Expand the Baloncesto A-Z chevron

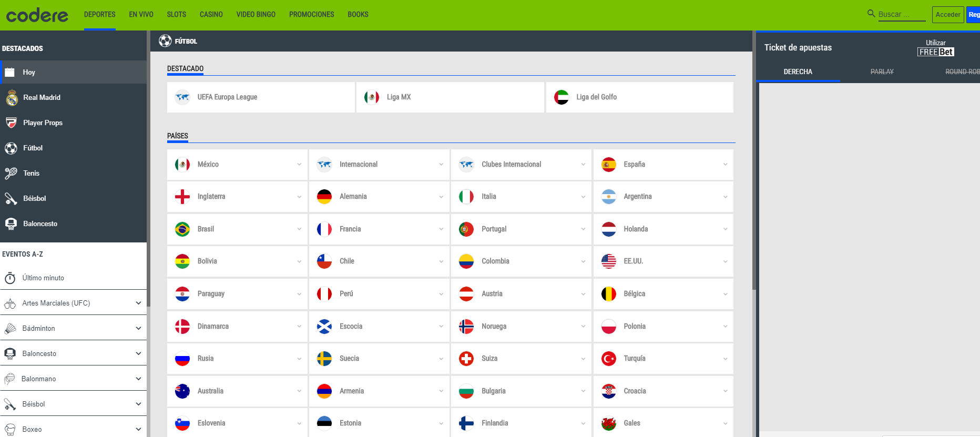(x=138, y=353)
